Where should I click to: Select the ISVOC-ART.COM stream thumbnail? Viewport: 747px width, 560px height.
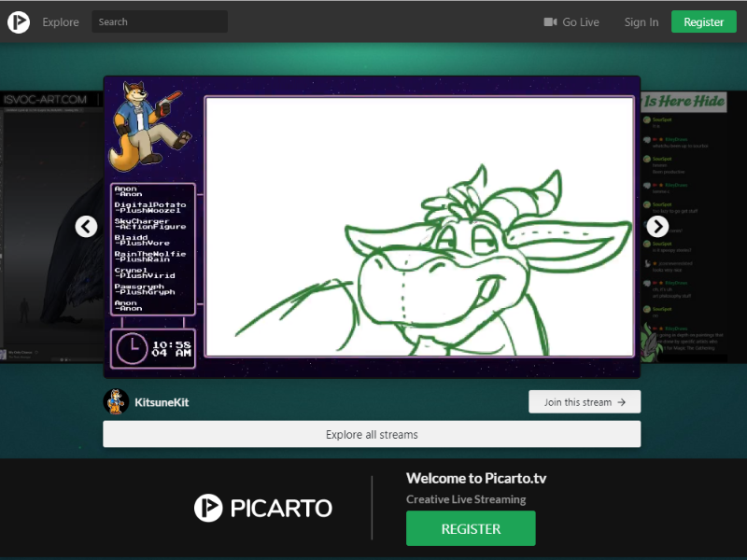pyautogui.click(x=51, y=227)
